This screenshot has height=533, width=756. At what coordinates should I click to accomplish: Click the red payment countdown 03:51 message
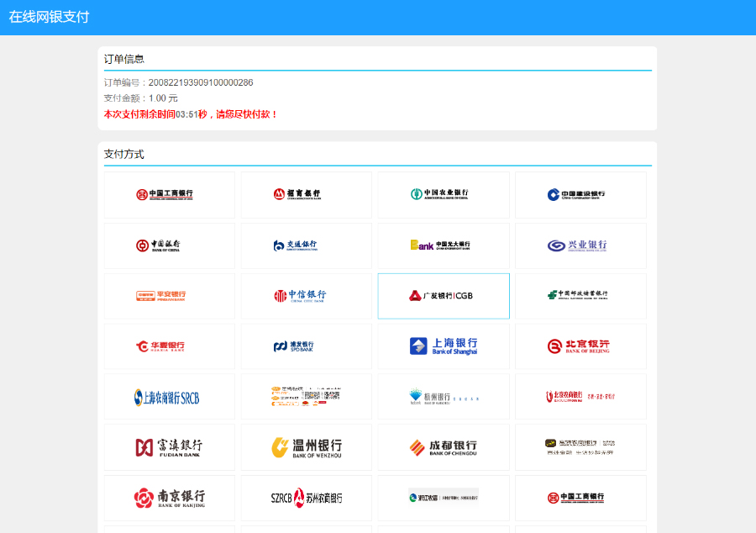191,114
